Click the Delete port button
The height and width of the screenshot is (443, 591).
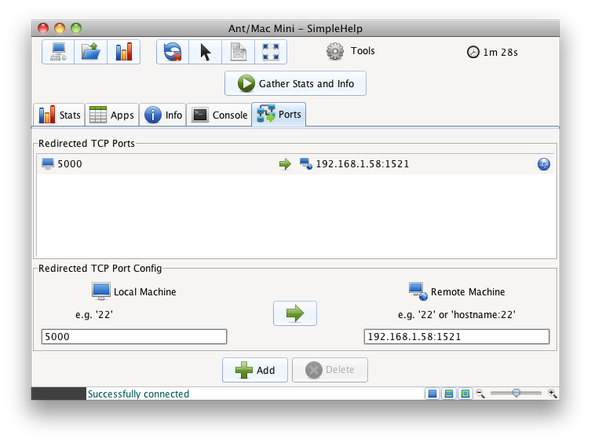click(x=330, y=370)
